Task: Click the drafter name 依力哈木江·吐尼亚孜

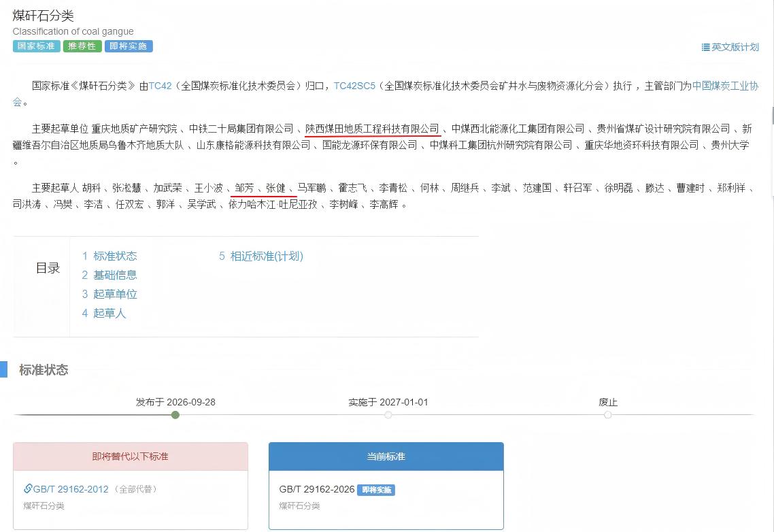Action: tap(273, 205)
